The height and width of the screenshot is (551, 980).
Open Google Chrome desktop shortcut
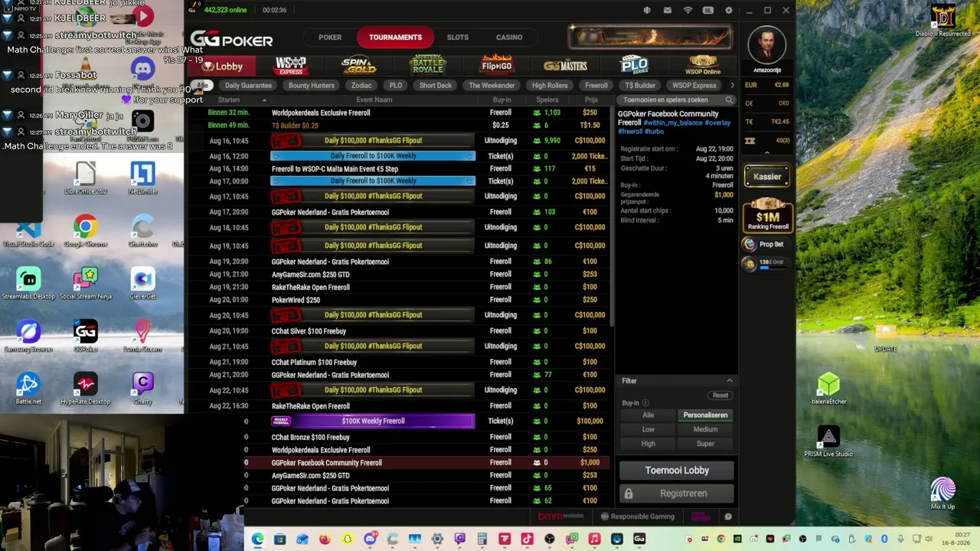tap(85, 230)
